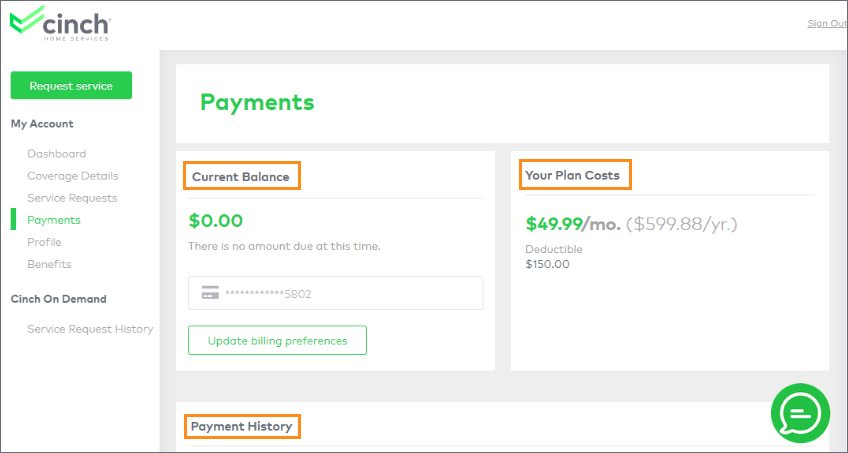
Task: Open Service Request History link
Action: tap(90, 329)
